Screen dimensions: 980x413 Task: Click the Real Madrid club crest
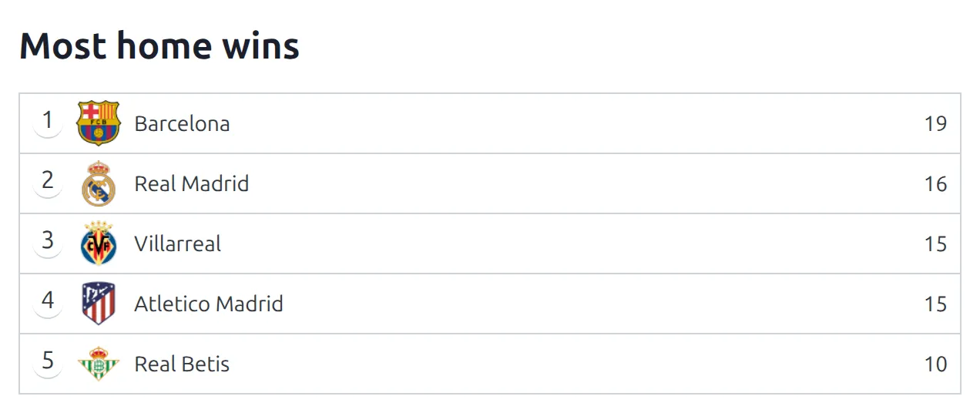click(99, 183)
